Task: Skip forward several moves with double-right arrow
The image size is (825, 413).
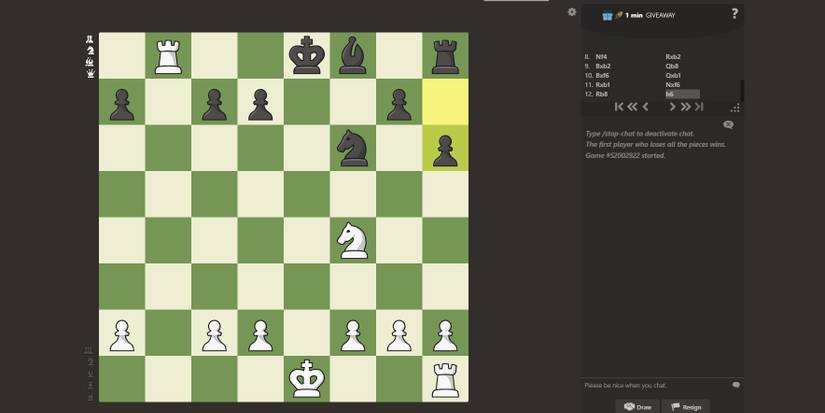Action: tap(685, 107)
